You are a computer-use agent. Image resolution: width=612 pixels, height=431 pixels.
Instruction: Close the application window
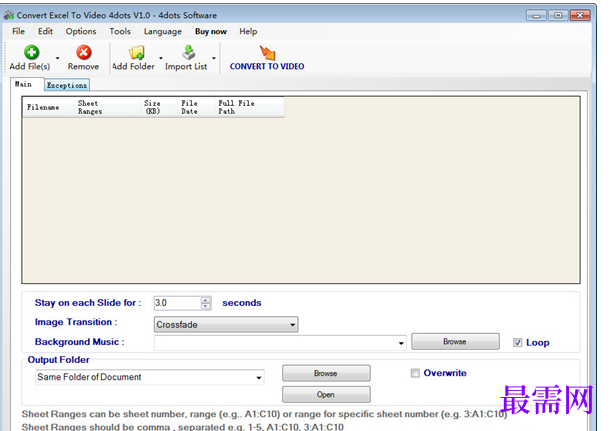coord(580,16)
